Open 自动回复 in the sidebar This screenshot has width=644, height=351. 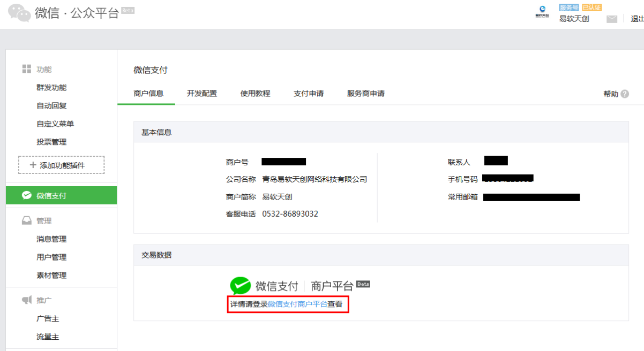click(51, 105)
